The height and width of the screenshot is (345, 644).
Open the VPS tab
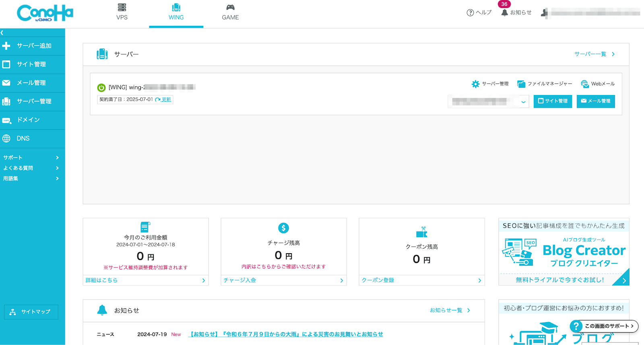tap(122, 13)
